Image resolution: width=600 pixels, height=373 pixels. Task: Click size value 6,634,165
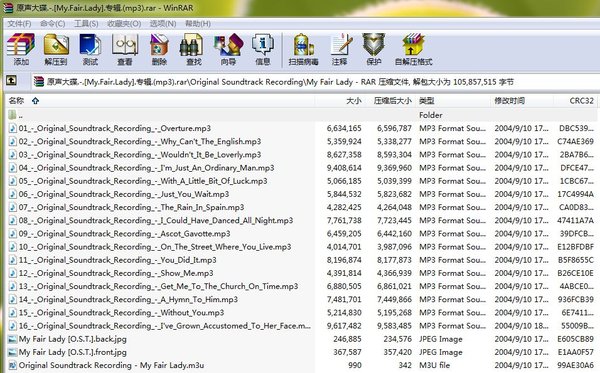pos(344,128)
